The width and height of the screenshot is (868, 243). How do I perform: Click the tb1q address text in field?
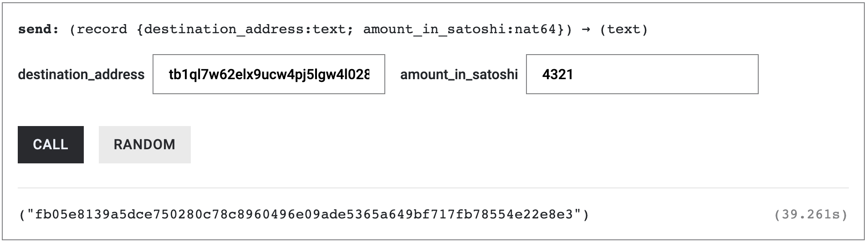[269, 74]
